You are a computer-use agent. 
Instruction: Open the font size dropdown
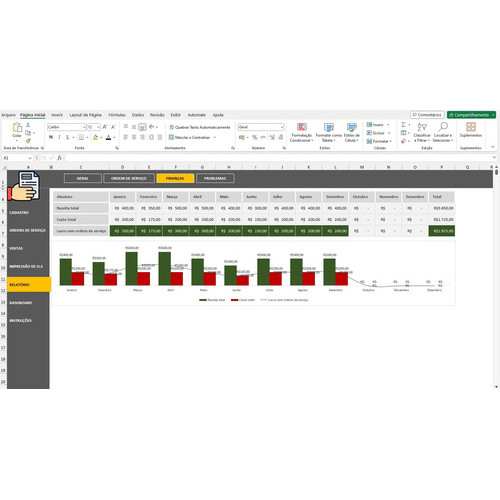coord(98,127)
